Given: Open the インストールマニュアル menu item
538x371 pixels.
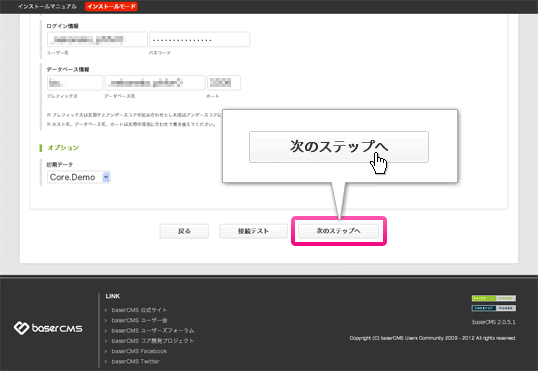Looking at the screenshot, I should 47,7.
